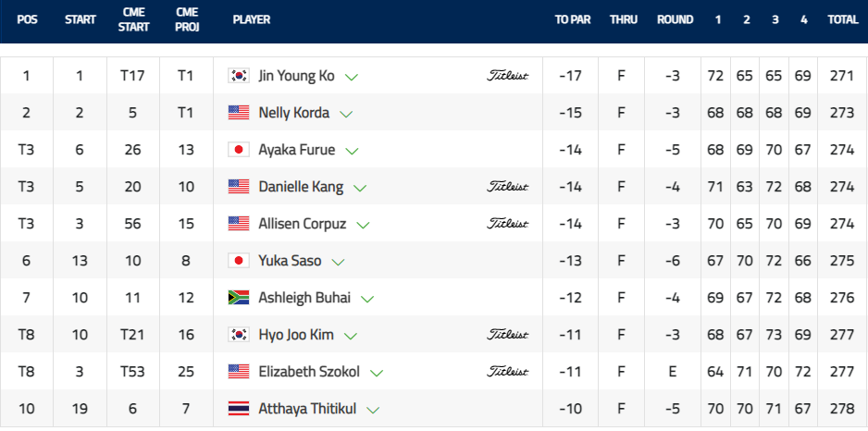868x431 pixels.
Task: Open Danielle Kang's player name link
Action: pos(301,187)
